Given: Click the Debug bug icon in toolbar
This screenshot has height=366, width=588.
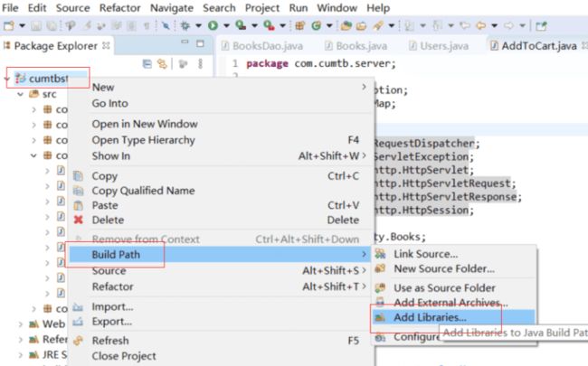Looking at the screenshot, I should (185, 25).
